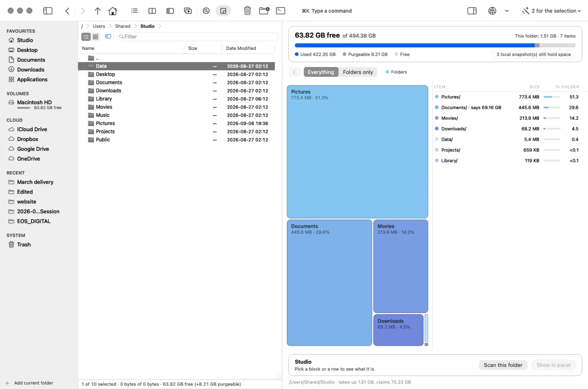Click into the Filter field
588x389 pixels.
[x=198, y=36]
